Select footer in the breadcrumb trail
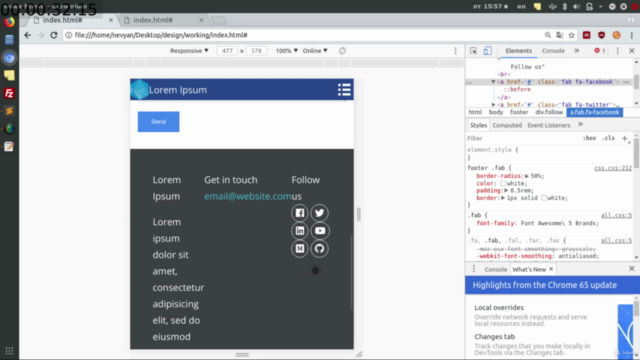Image resolution: width=640 pixels, height=360 pixels. click(519, 112)
